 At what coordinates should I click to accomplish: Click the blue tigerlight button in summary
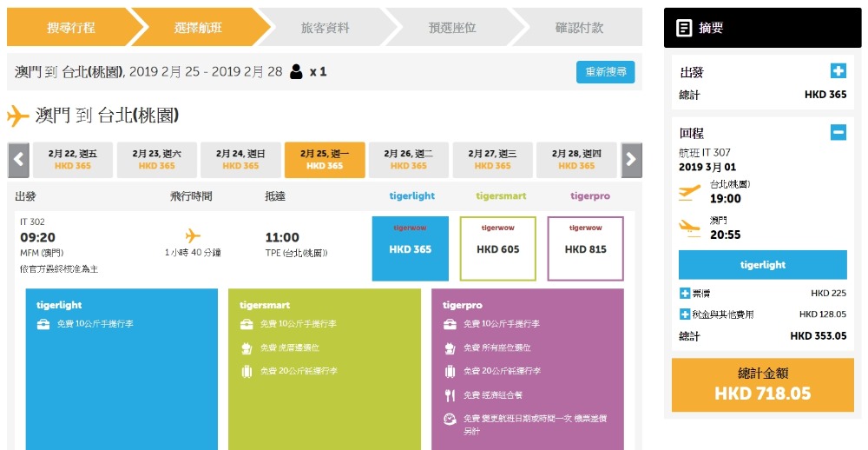click(x=763, y=264)
